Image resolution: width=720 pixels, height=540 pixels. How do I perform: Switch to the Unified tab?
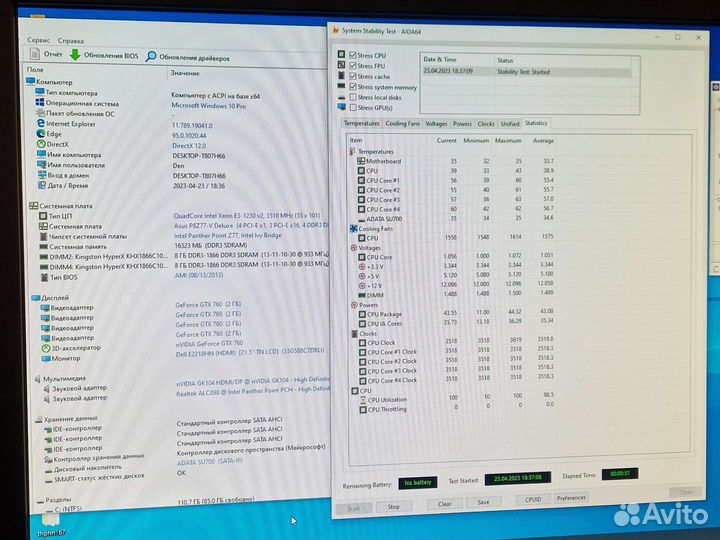510,124
